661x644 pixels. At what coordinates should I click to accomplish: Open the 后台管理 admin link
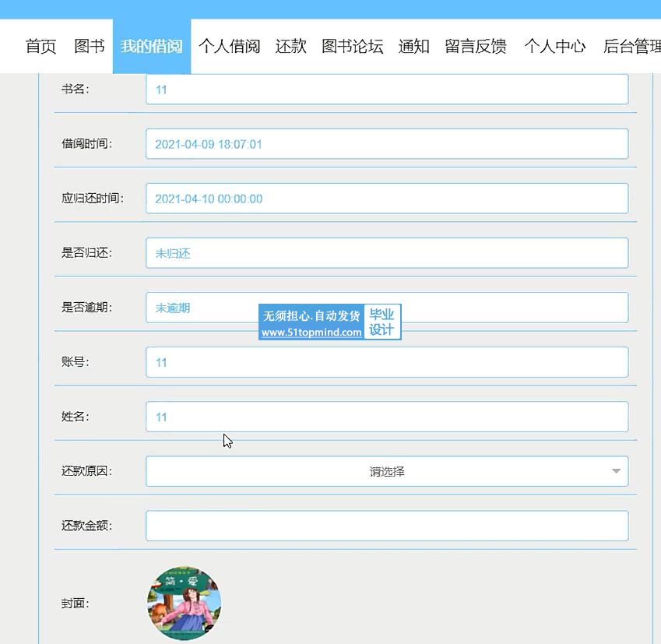coord(631,46)
